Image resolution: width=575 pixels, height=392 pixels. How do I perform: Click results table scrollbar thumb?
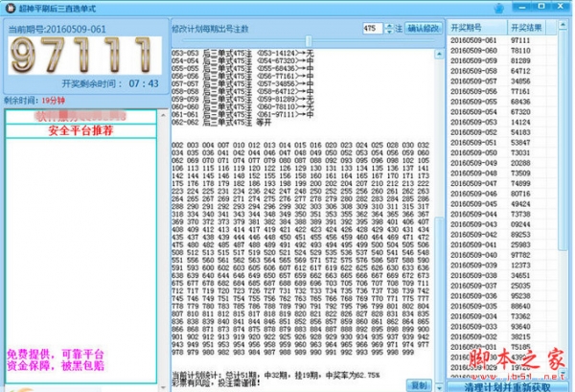(563, 141)
